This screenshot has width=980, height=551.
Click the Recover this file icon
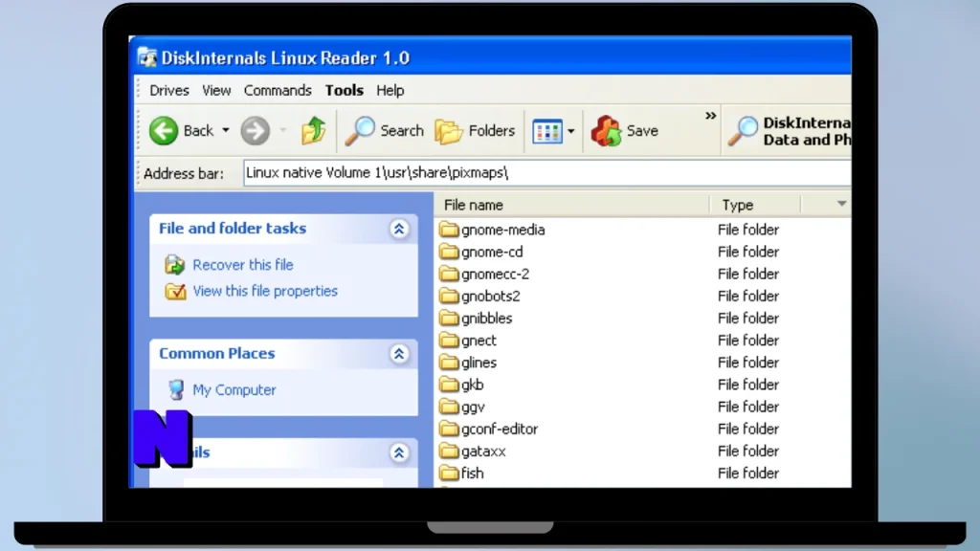[175, 265]
